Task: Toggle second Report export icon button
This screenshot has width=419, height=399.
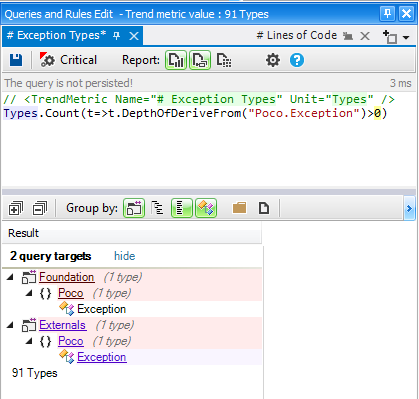Action: coord(200,60)
